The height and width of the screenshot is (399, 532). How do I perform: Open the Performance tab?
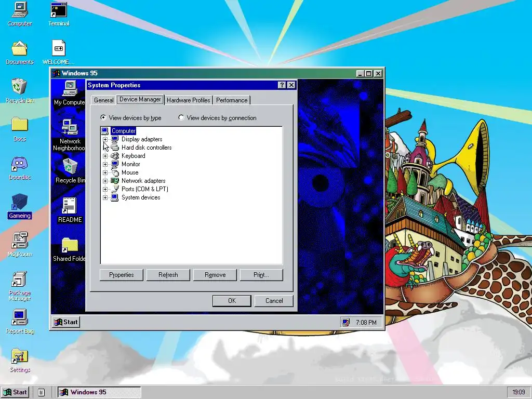pos(232,100)
